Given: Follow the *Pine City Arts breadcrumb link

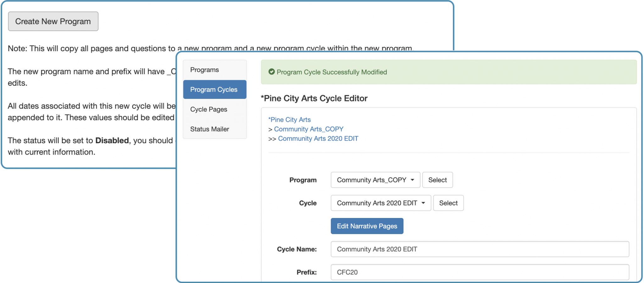Looking at the screenshot, I should pyautogui.click(x=289, y=120).
